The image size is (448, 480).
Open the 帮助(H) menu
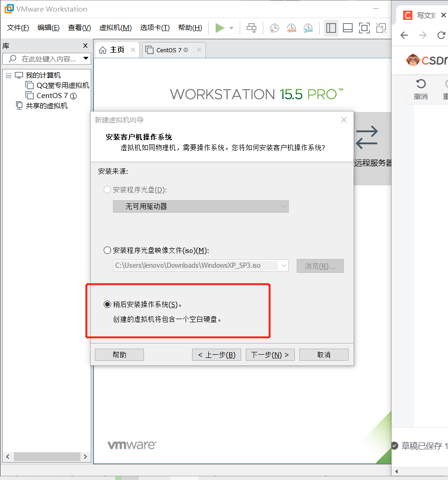(190, 28)
